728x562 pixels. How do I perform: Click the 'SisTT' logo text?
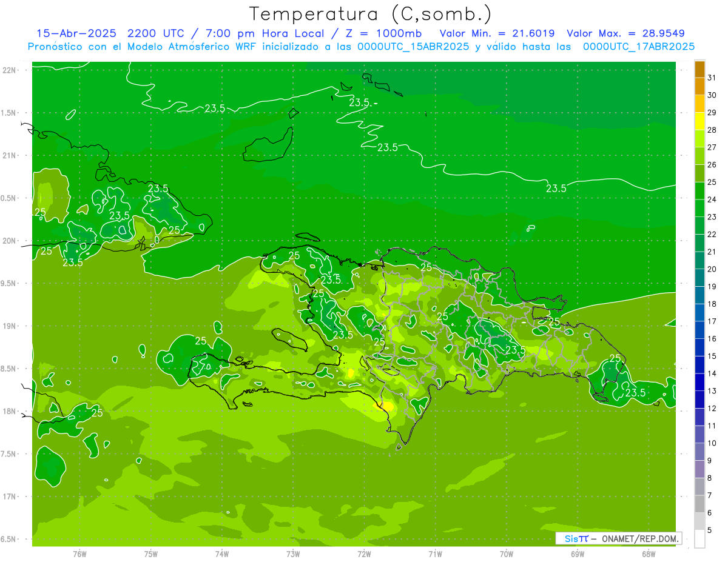pyautogui.click(x=576, y=538)
